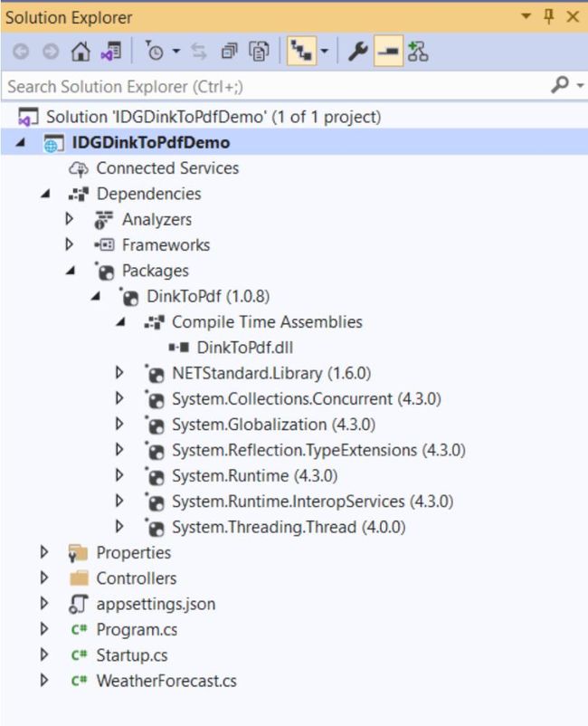This screenshot has height=726, width=588.
Task: Select the Solution 'IDGDinkToPdfDemo' node
Action: [x=213, y=117]
